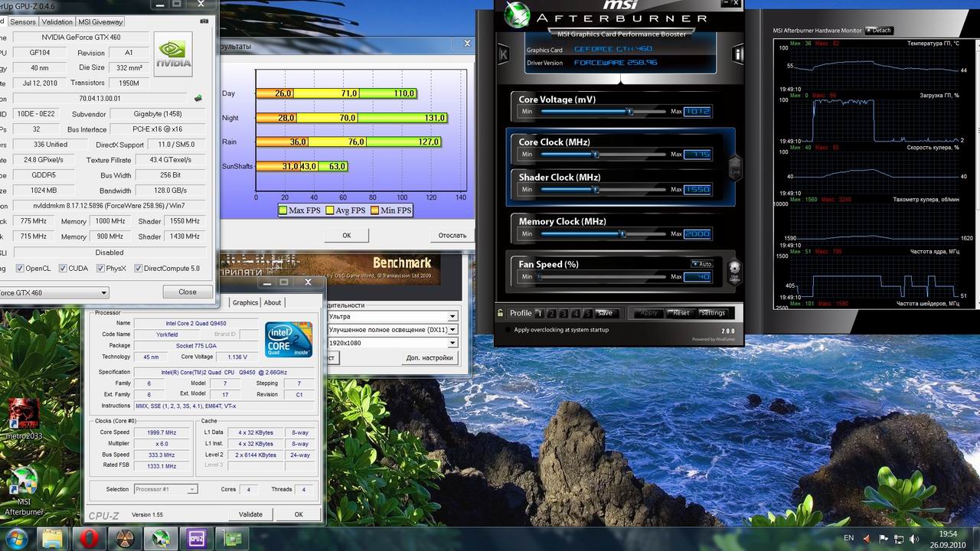Image resolution: width=980 pixels, height=551 pixels.
Task: Click the Kombustor K side button
Action: [x=503, y=54]
